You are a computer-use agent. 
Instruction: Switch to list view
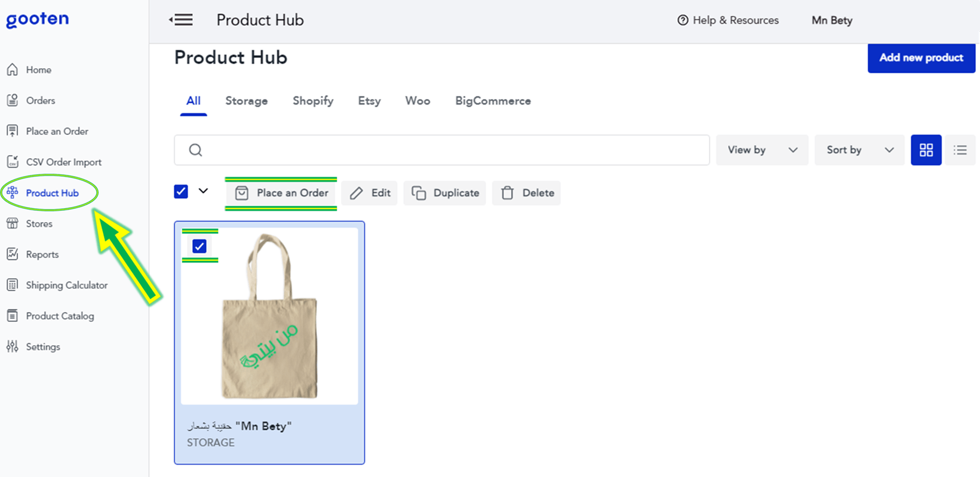(x=960, y=150)
